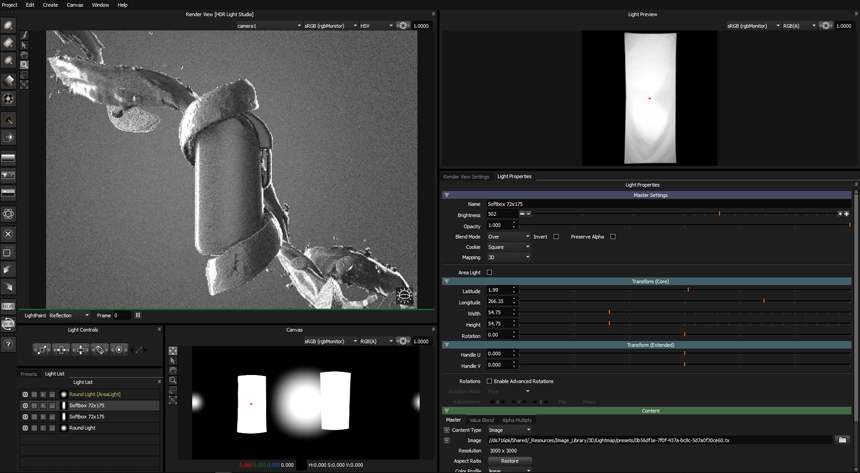The image size is (860, 473).
Task: Click the fit-to-view icon in Canvas toolbar
Action: [173, 401]
